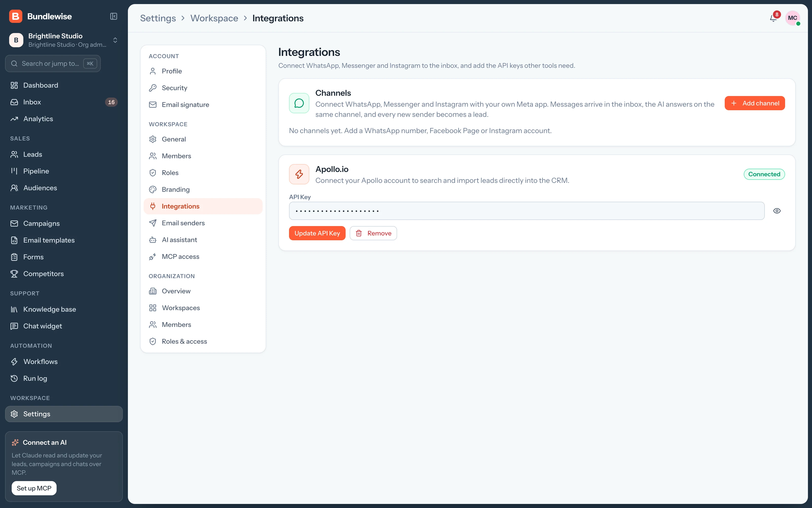Click the Channels chat bubble icon

[x=299, y=103]
